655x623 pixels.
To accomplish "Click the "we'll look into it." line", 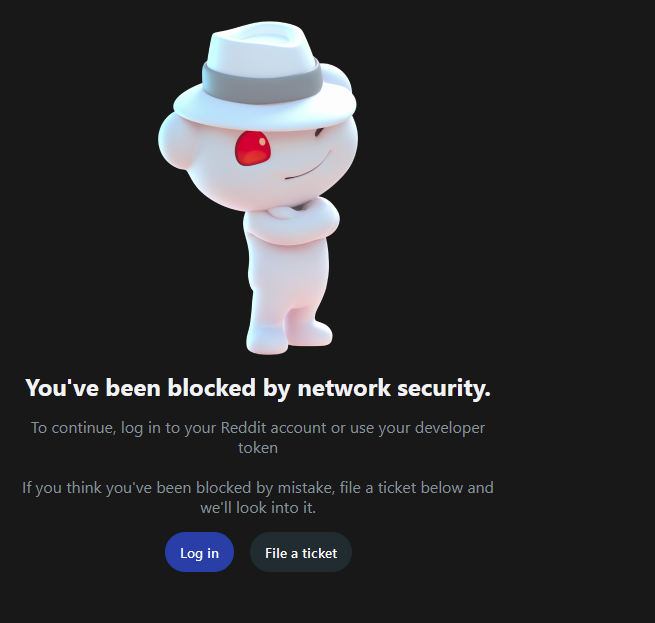I will pos(258,508).
